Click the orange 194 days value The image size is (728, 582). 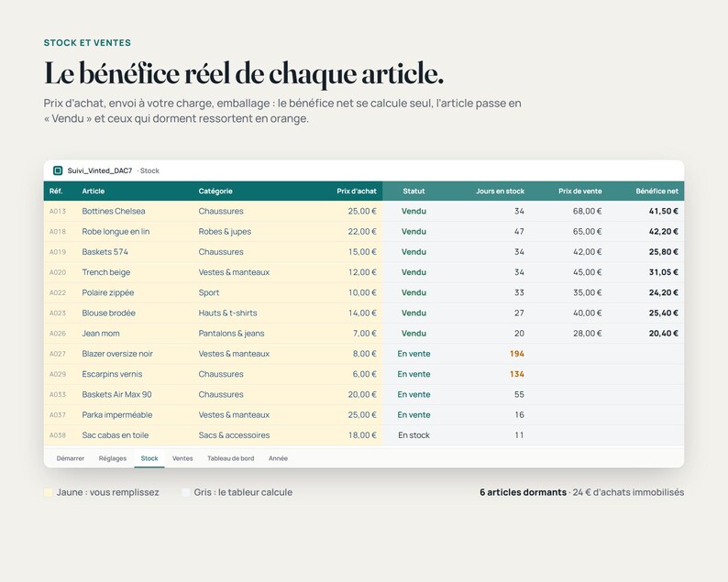click(x=517, y=354)
